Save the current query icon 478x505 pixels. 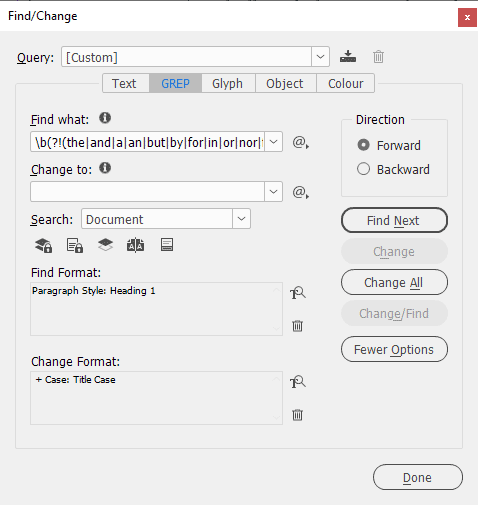tap(348, 56)
